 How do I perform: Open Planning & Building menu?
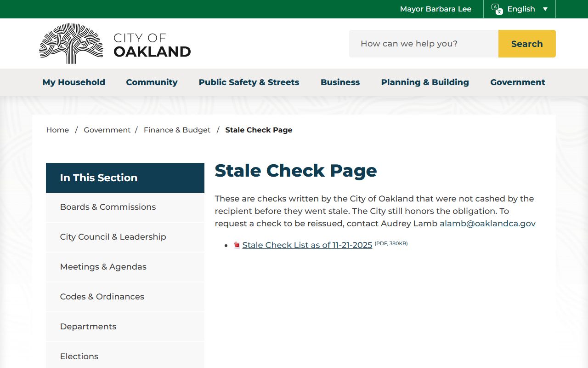pyautogui.click(x=425, y=82)
